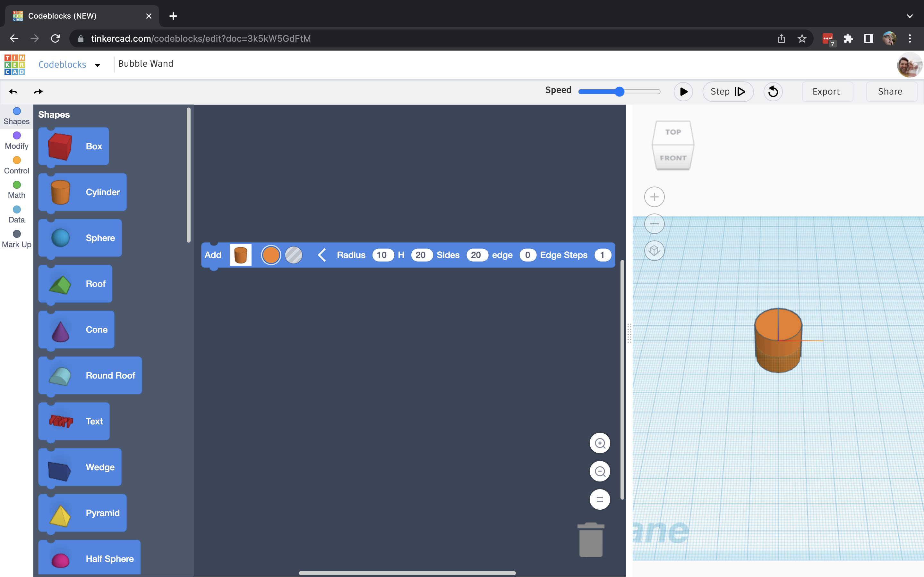Toggle hole material with the striped circle

click(x=293, y=255)
